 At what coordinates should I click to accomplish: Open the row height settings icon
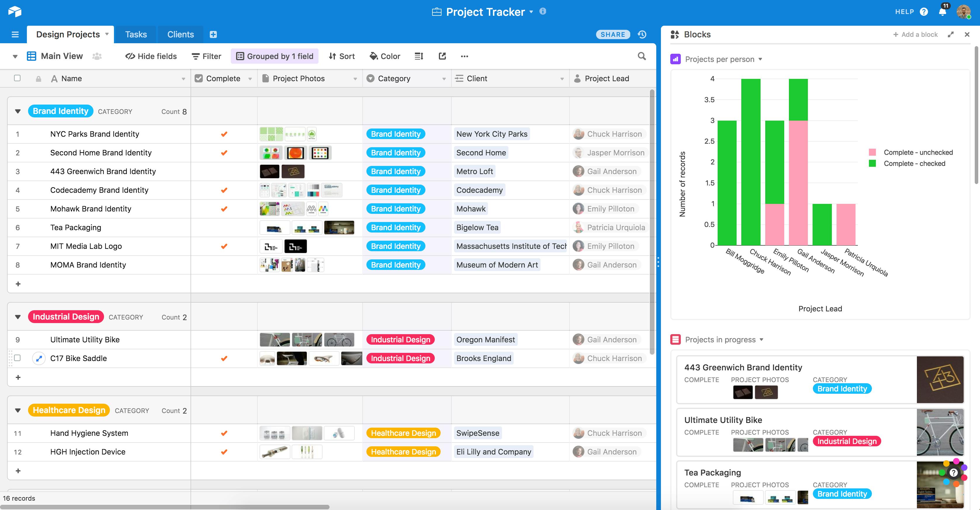[418, 56]
